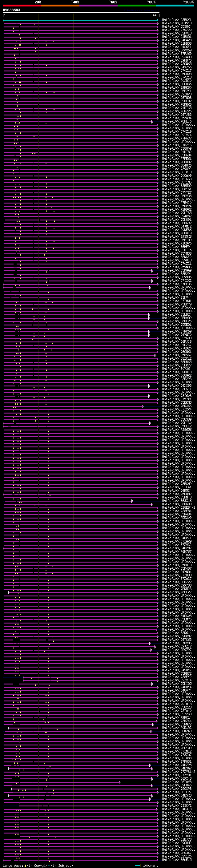This screenshot has width=197, height=868.
Task: Click the AV633583 query title
Action: tap(11, 10)
